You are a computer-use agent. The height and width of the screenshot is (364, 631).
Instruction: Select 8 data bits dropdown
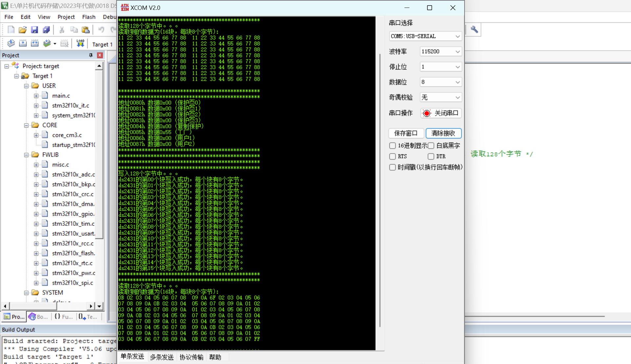[x=440, y=82]
